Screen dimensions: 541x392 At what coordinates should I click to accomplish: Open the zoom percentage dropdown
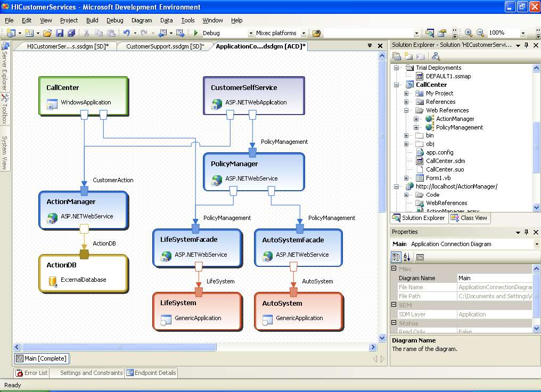(x=523, y=33)
